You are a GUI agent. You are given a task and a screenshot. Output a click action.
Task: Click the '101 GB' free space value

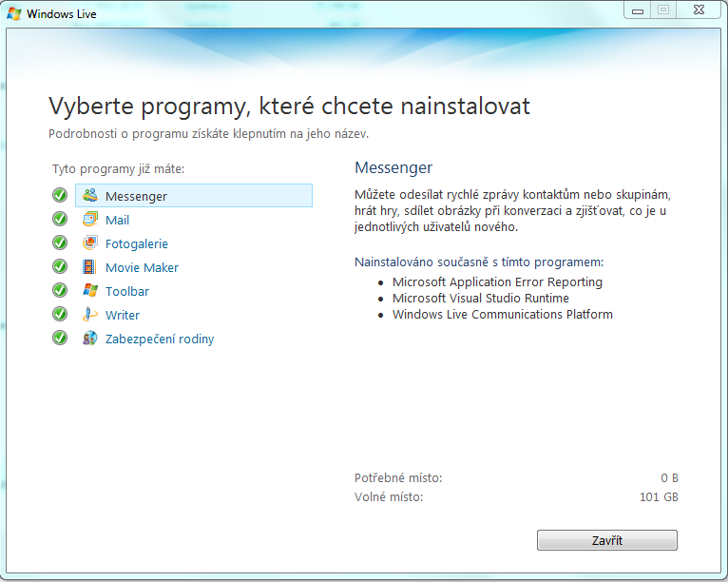coord(659,497)
